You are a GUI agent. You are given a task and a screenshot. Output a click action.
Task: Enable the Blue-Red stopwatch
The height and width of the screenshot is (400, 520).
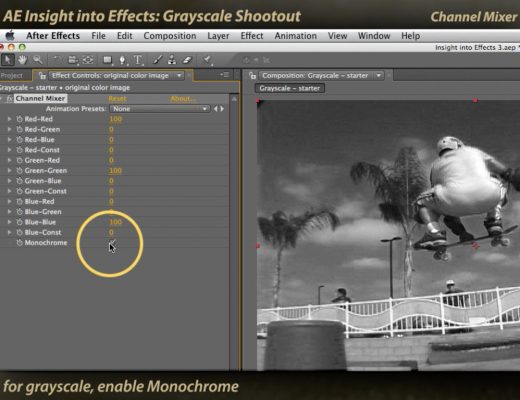19,202
